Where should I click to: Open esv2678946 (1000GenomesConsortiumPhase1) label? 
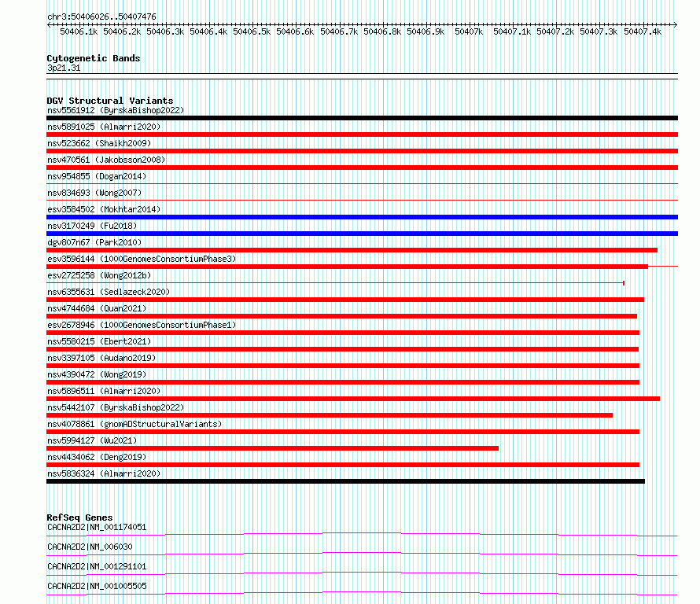coord(142,325)
